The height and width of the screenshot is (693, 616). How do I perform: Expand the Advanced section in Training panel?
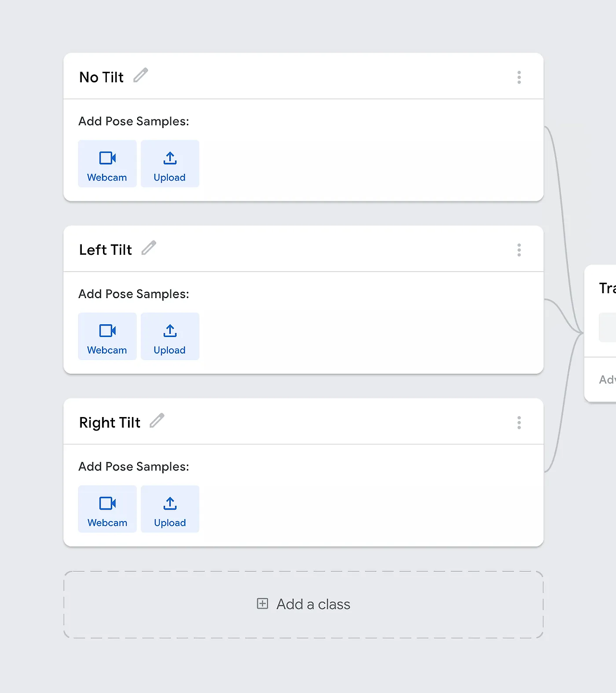pyautogui.click(x=607, y=379)
